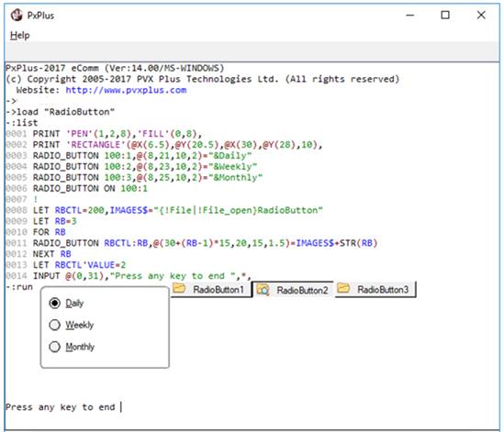The image size is (504, 432).
Task: Minimize the PxPlus window
Action: [409, 15]
